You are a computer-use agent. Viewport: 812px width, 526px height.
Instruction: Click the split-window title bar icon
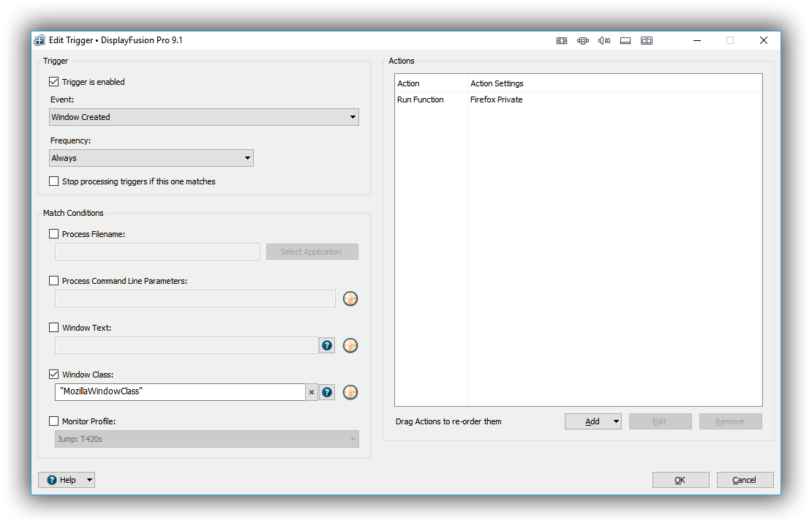coord(647,41)
